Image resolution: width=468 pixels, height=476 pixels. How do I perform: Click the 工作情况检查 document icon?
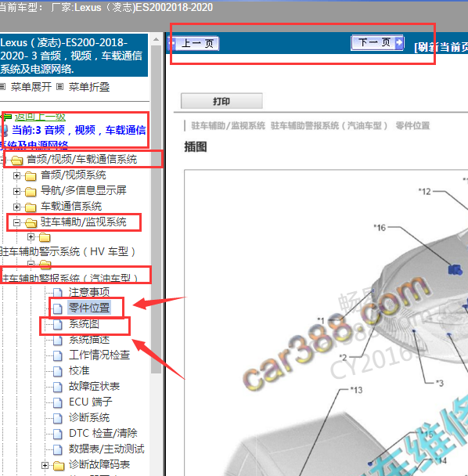click(58, 355)
